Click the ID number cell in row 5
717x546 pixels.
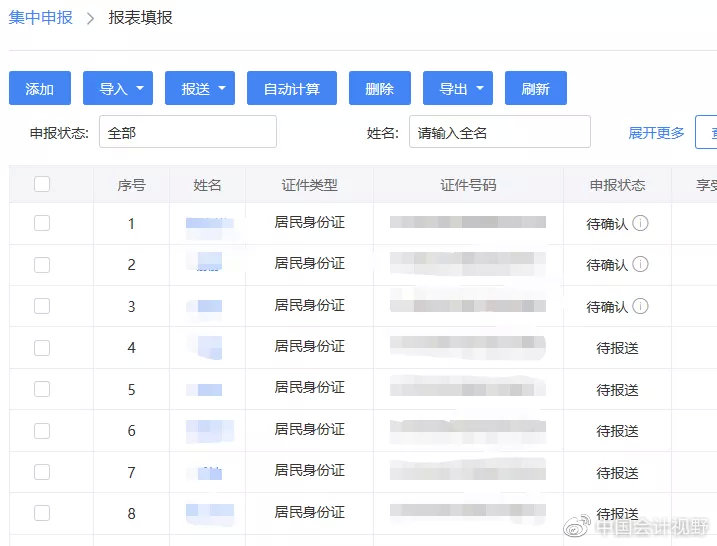coord(468,389)
